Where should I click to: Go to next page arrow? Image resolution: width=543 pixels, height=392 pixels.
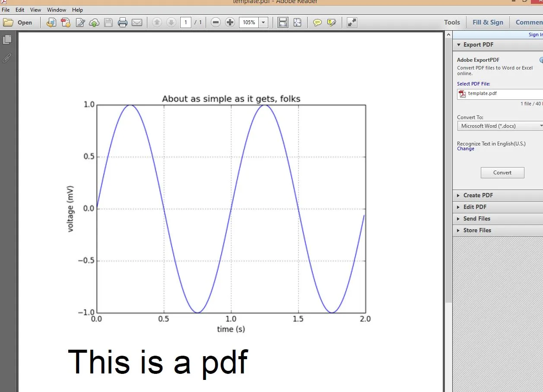171,22
